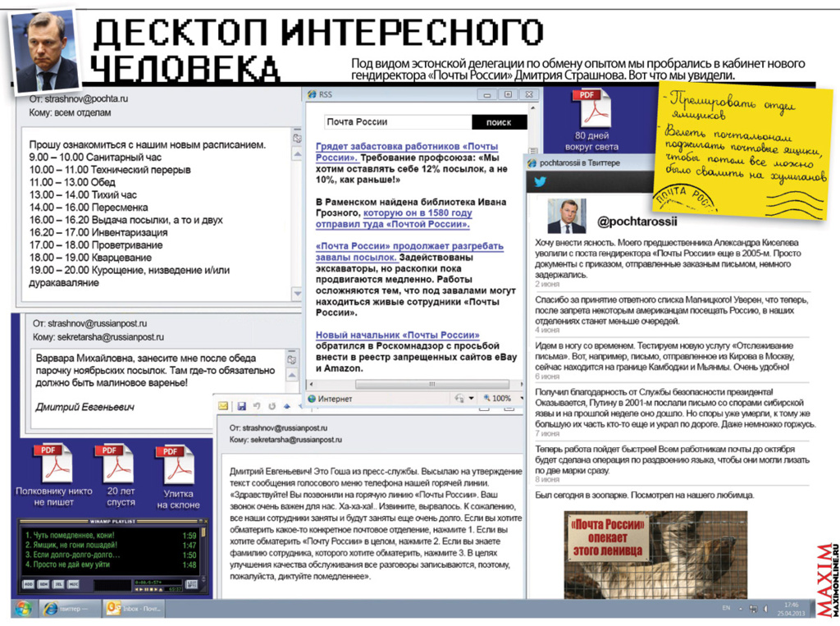The width and height of the screenshot is (840, 626).
Task: Click the Windows Start button
Action: pos(21,608)
